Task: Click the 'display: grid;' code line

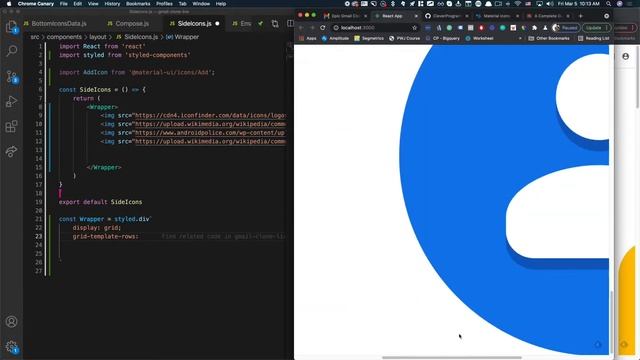Action: tap(97, 228)
